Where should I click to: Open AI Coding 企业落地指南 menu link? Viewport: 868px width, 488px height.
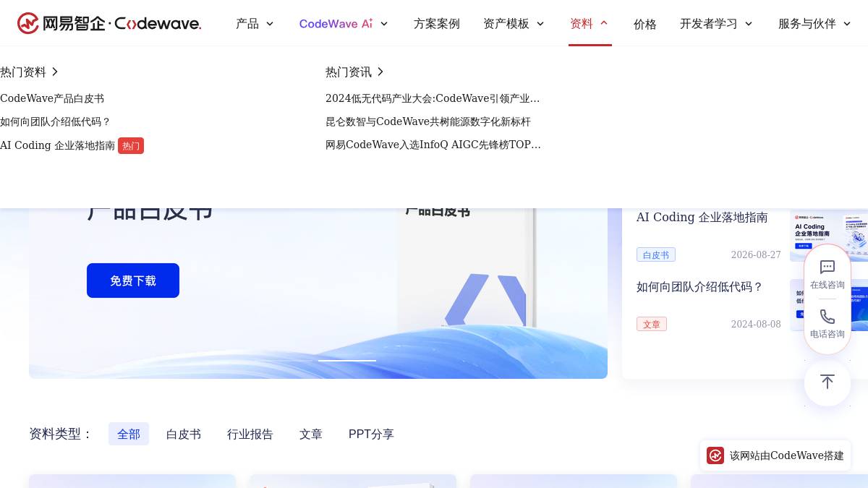tap(58, 145)
